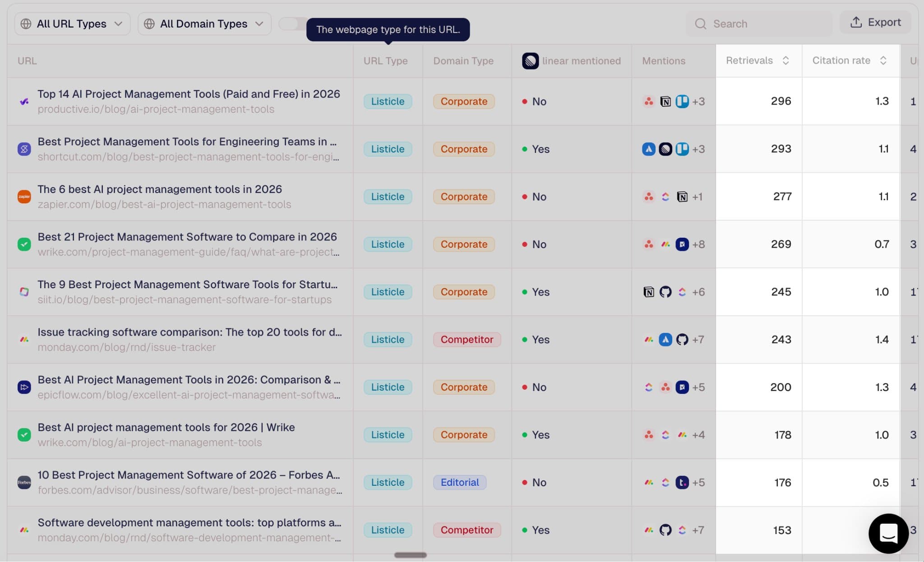
Task: Click the monday.com favicon in software development row
Action: coord(24,530)
